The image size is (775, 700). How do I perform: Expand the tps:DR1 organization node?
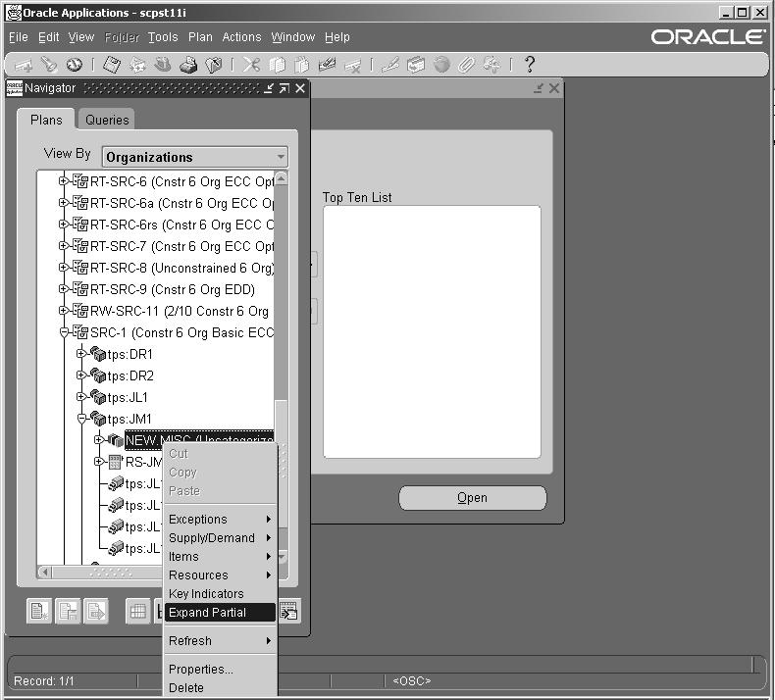(x=81, y=353)
